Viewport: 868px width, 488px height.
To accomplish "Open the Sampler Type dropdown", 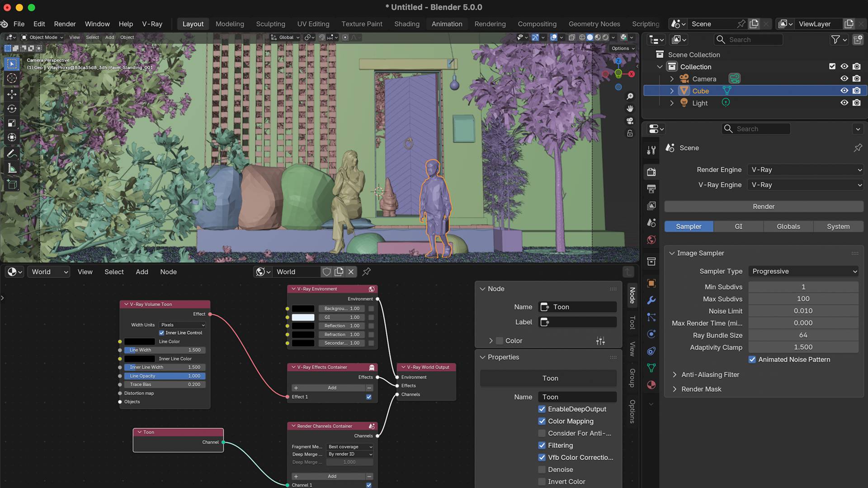I will [x=803, y=271].
